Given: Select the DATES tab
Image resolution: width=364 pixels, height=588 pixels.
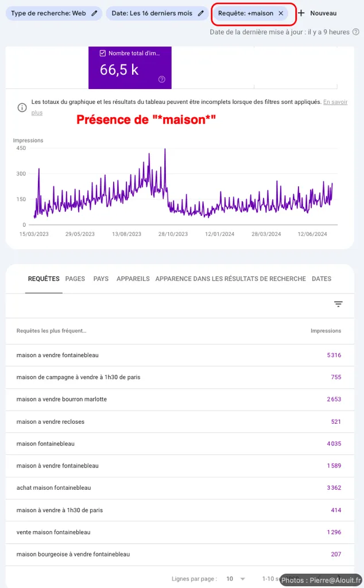Looking at the screenshot, I should (x=322, y=278).
